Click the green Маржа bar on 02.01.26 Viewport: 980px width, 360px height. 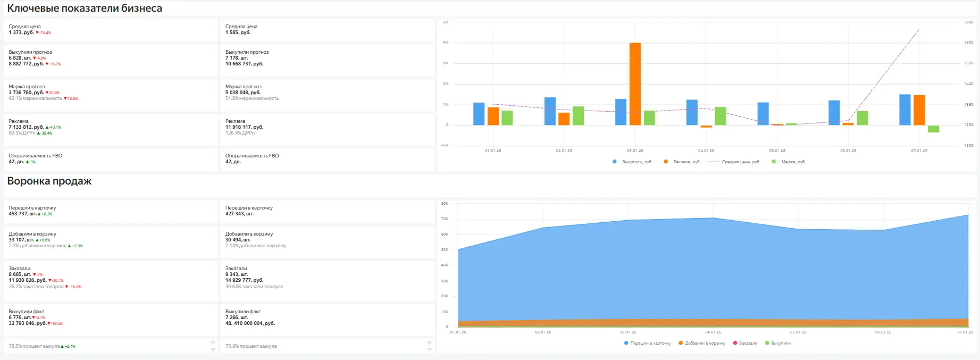[578, 116]
